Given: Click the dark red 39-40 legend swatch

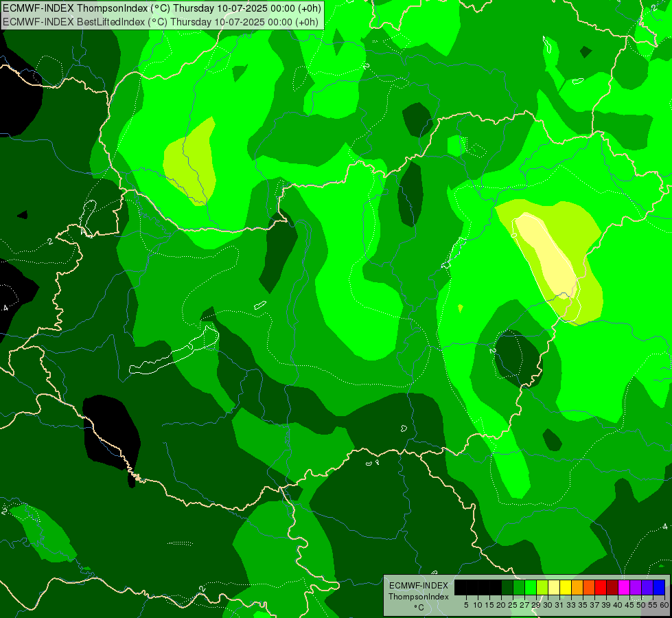Looking at the screenshot, I should point(612,587).
